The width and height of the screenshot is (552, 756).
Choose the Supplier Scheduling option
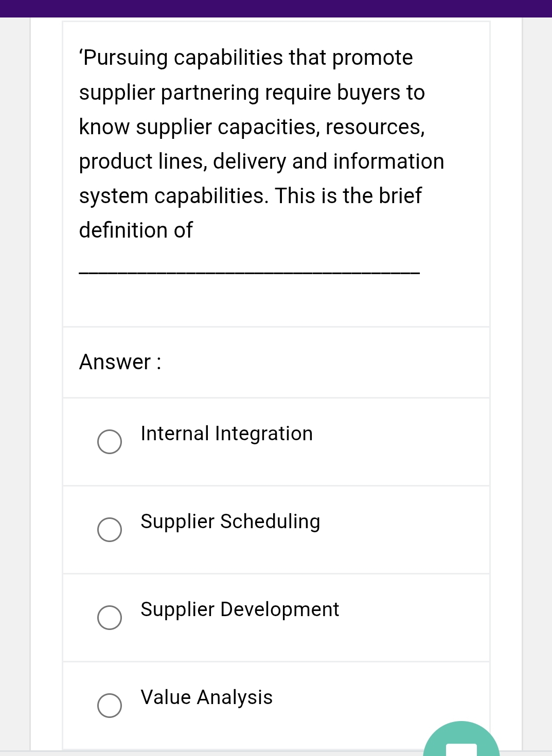[x=109, y=530]
